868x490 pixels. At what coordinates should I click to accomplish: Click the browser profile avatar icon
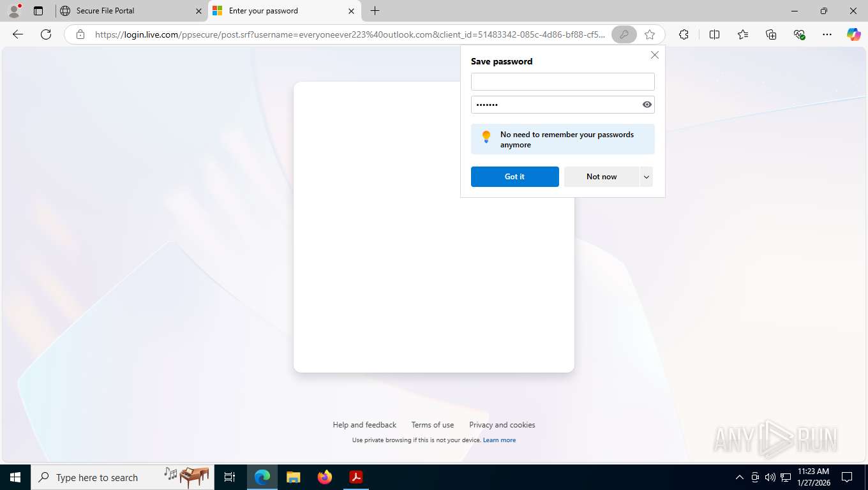click(x=14, y=11)
